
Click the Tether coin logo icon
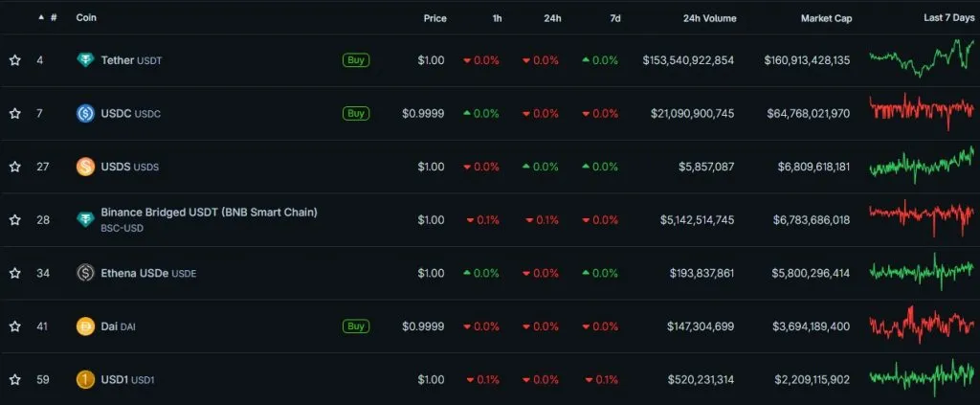click(x=85, y=60)
